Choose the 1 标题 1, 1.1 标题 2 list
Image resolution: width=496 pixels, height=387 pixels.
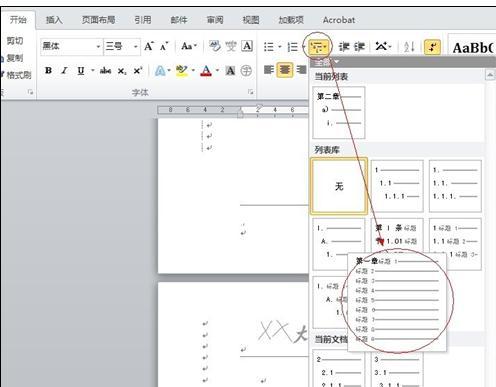(x=455, y=244)
